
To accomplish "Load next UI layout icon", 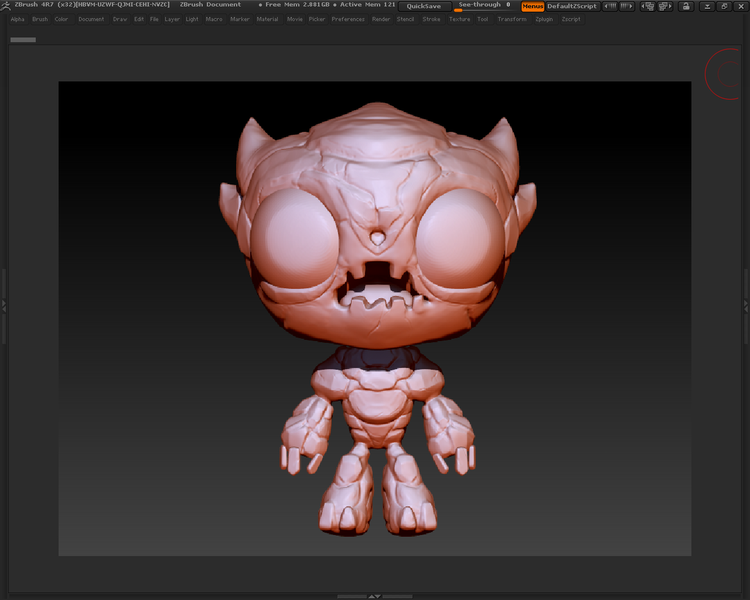I will pyautogui.click(x=665, y=6).
